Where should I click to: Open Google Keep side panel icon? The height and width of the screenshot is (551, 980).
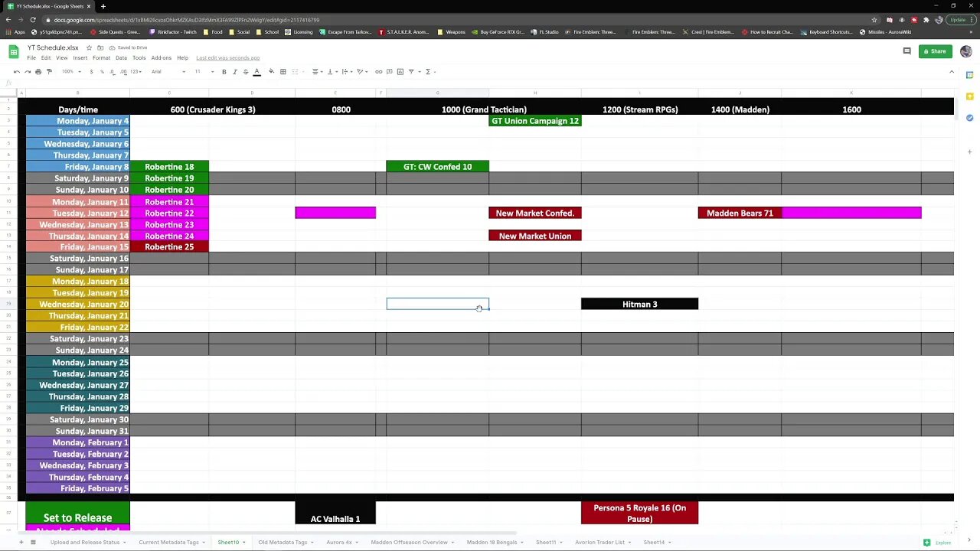969,96
